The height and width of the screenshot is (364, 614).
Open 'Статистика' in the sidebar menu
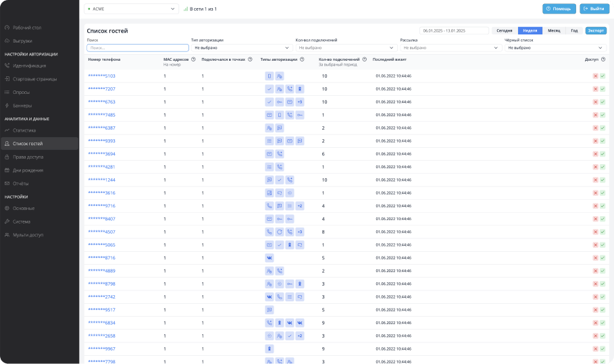pyautogui.click(x=24, y=130)
